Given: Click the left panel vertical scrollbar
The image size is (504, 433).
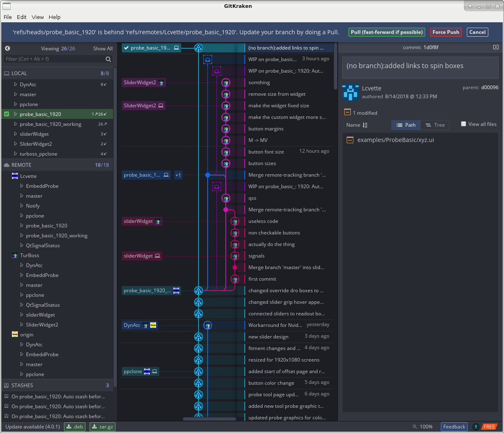Looking at the screenshot, I should tap(115, 227).
